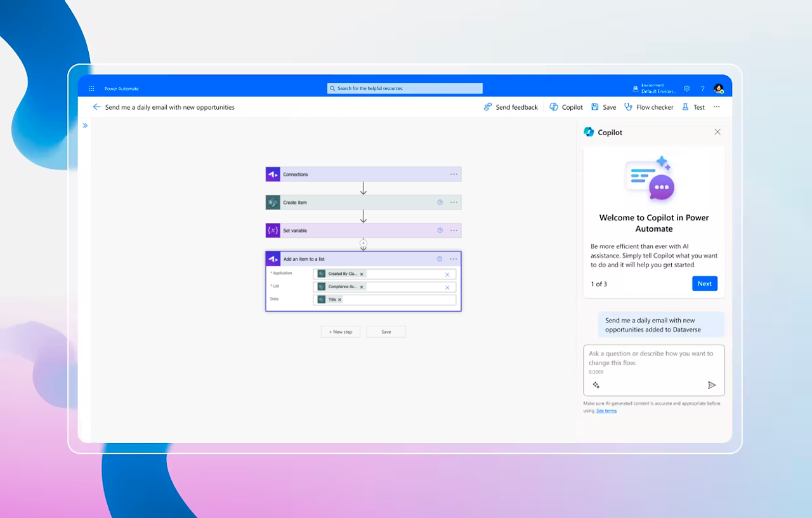Clear the Application field with blue X
Screen dimensions: 812x518
447,275
